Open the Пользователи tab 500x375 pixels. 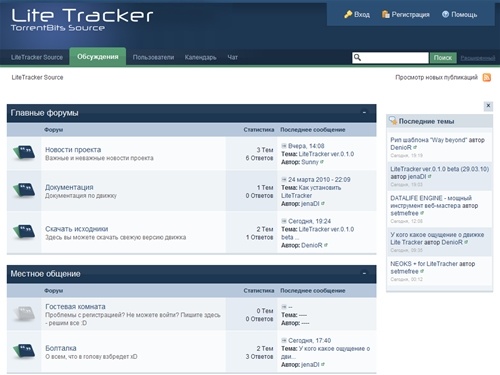(x=153, y=57)
